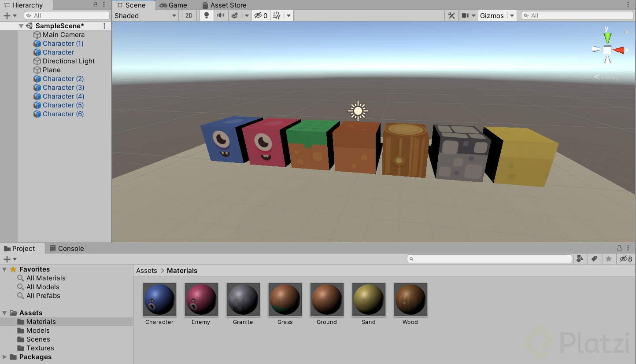Collapse the Assets folder arrow

click(x=4, y=313)
